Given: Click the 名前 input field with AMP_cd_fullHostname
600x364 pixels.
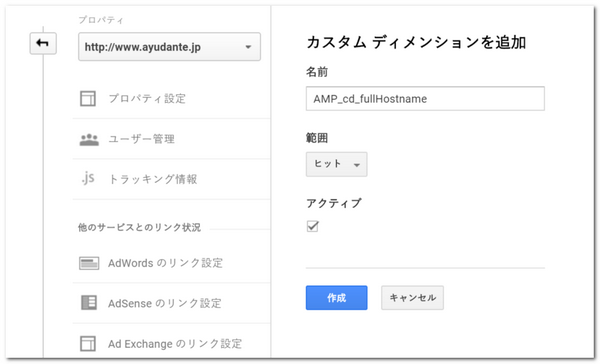Looking at the screenshot, I should (x=425, y=99).
